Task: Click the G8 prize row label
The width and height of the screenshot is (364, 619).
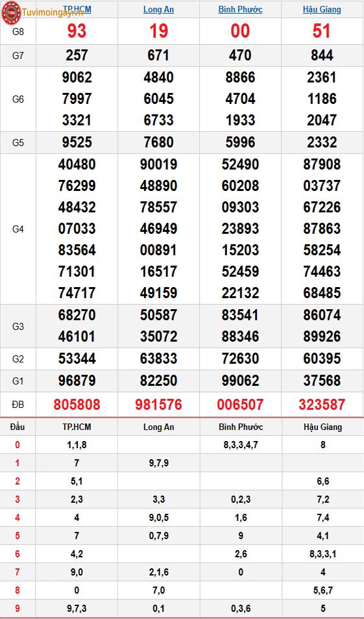Action: [x=18, y=32]
